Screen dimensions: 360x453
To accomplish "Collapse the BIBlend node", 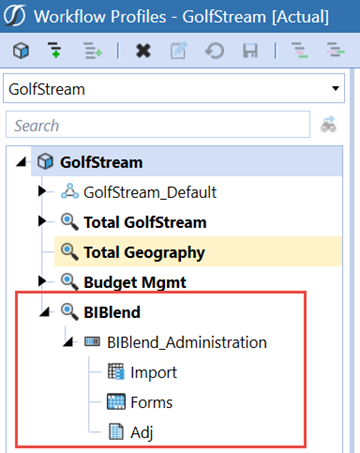I will click(x=45, y=312).
